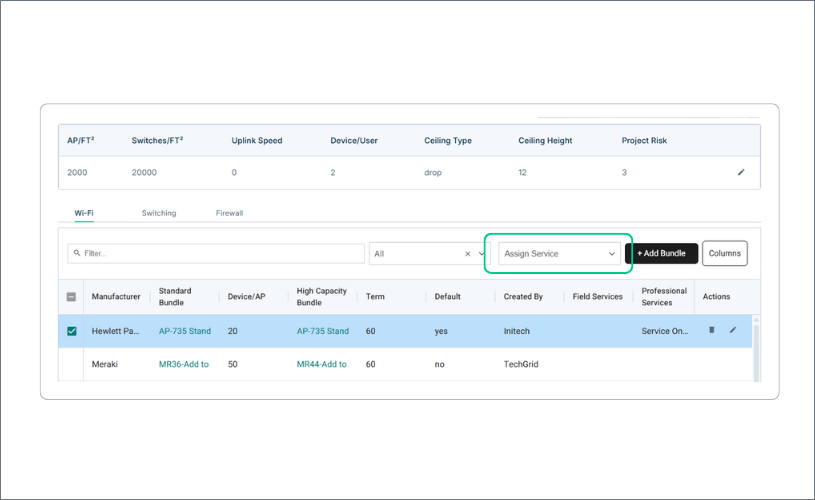The image size is (815, 500).
Task: Switch to the Switching tab
Action: 159,213
